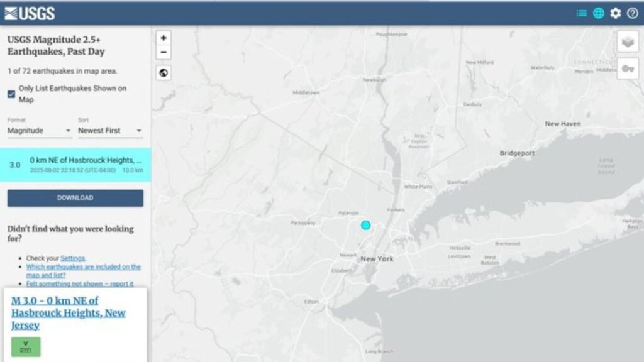Viewport: 644px width, 362px height.
Task: Expand the Sort dropdown set to Newest First
Action: click(x=110, y=131)
